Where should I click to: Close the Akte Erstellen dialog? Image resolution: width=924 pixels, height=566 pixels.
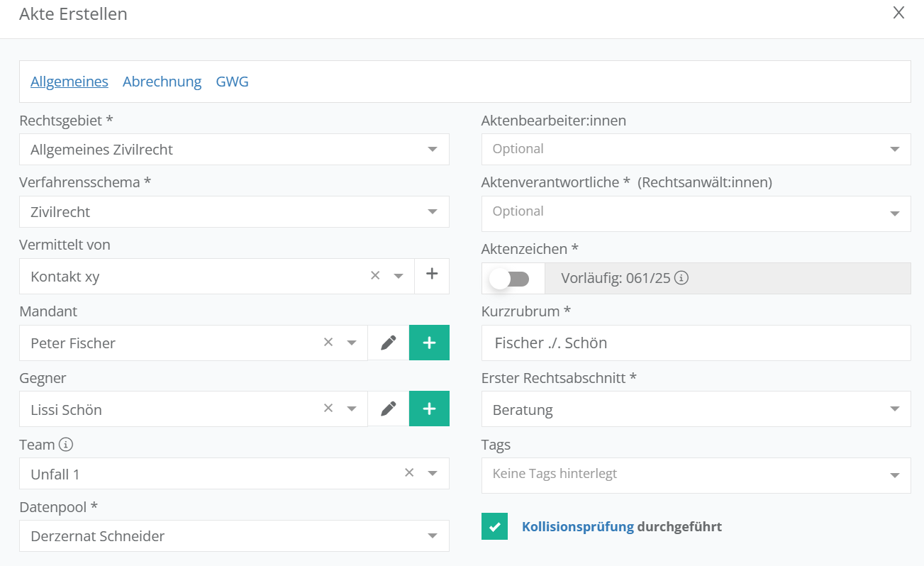898,13
